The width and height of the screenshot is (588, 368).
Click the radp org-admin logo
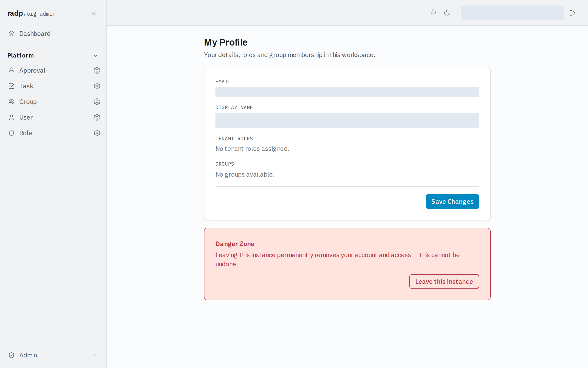(x=31, y=13)
